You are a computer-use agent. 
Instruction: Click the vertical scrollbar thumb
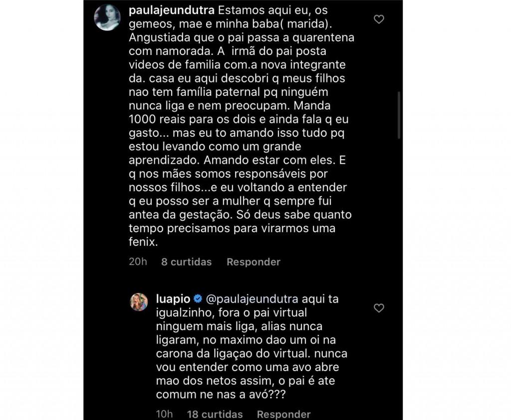(399, 115)
